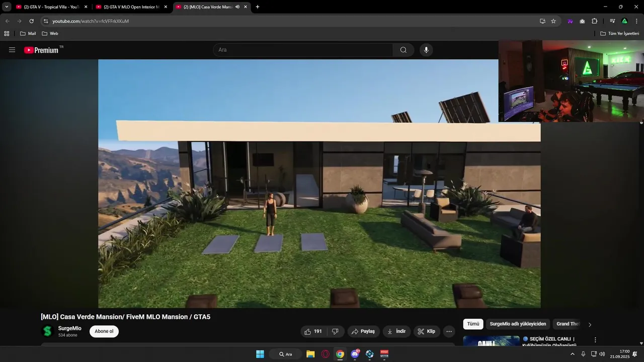Open the SurgeMlo channel name link
The height and width of the screenshot is (362, 644).
point(69,328)
